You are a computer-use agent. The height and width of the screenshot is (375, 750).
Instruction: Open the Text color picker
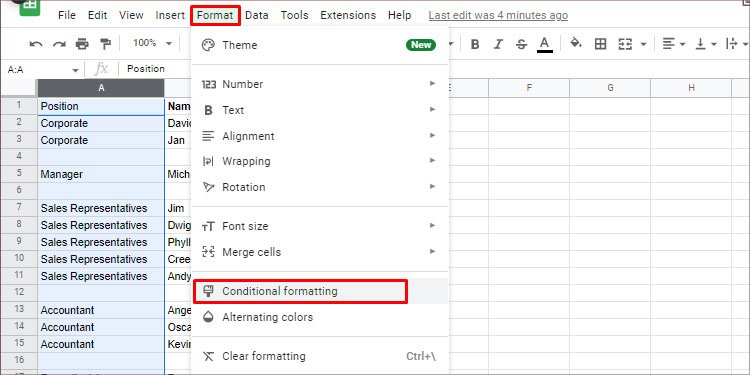coord(544,44)
